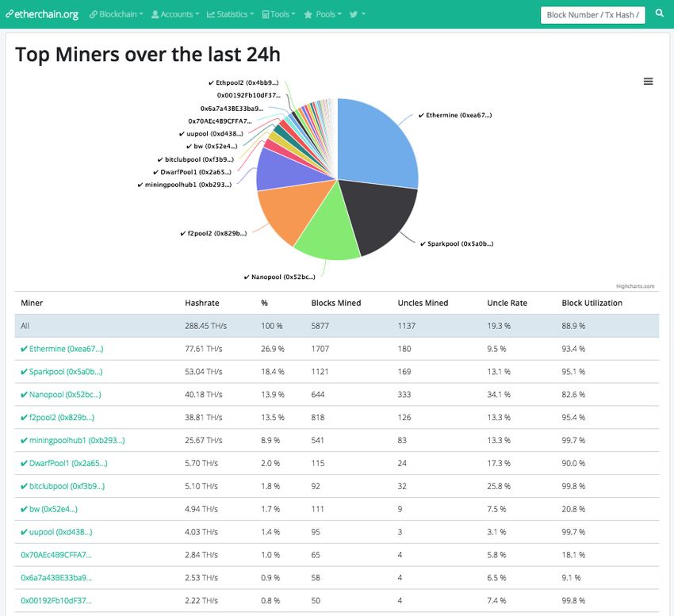Open the miningpoolhub1 table link
Viewport: 674px width, 616px height.
[x=73, y=440]
